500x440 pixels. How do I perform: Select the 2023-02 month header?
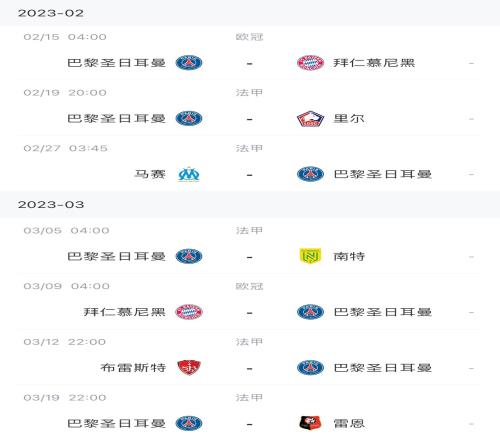250,13
